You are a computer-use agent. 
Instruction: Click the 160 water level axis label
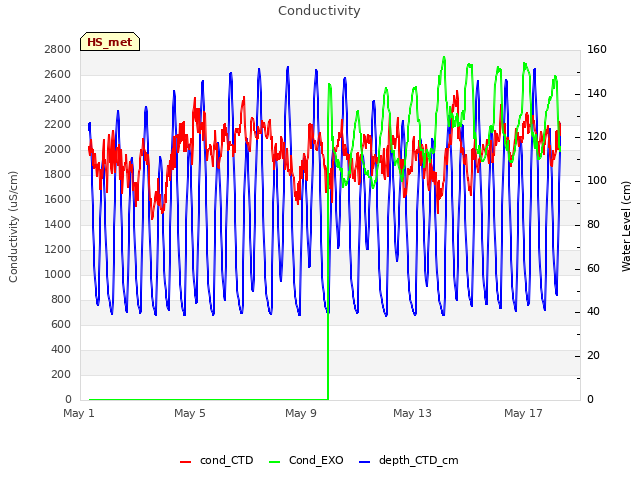coord(597,49)
